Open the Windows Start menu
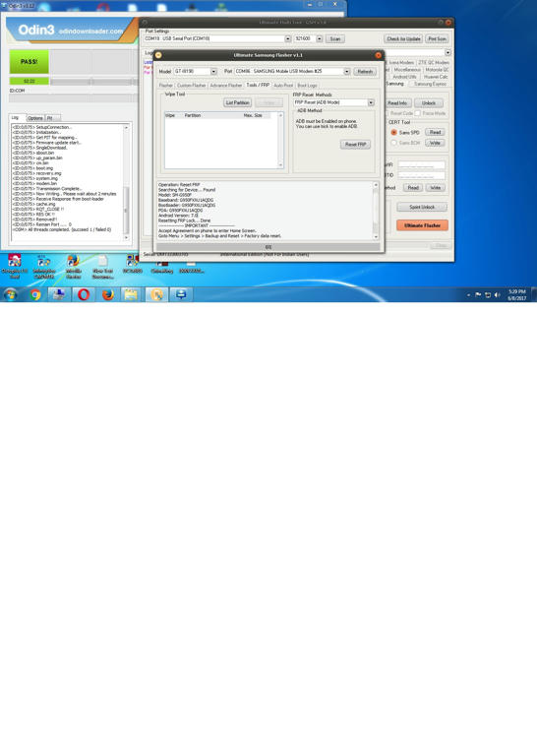The height and width of the screenshot is (756, 537). (x=10, y=294)
